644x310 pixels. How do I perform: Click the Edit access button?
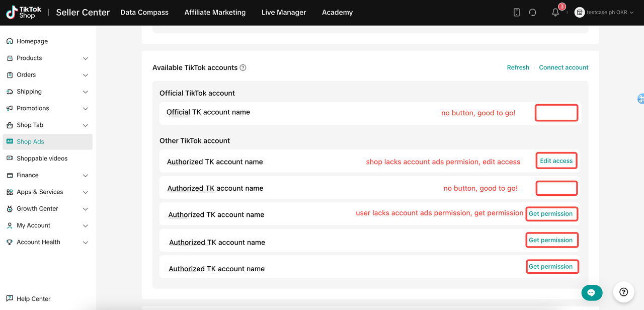(x=556, y=161)
